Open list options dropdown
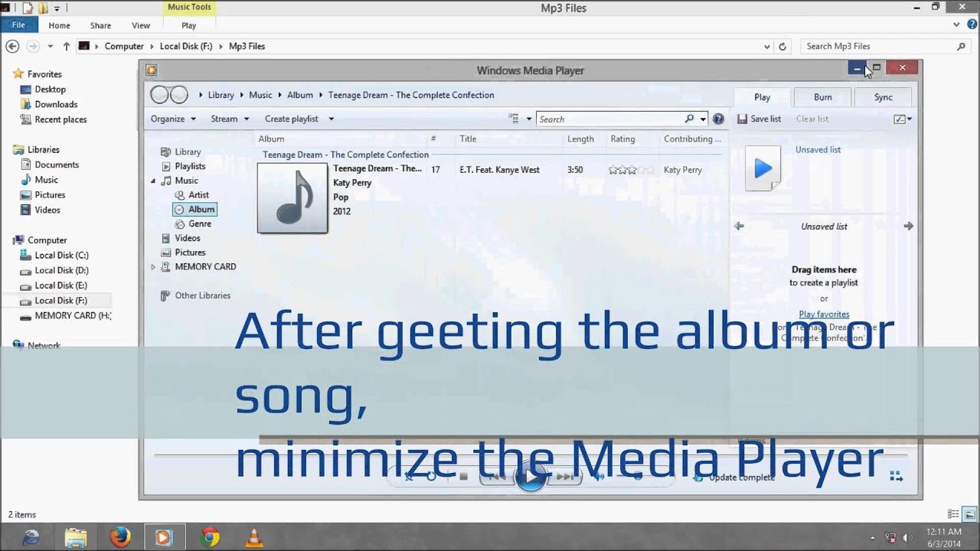 (903, 119)
